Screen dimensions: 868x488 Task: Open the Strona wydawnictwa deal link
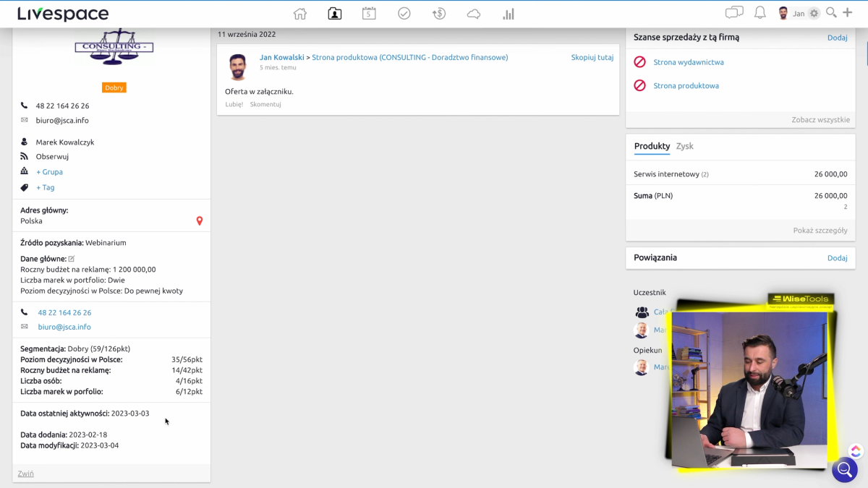point(689,62)
